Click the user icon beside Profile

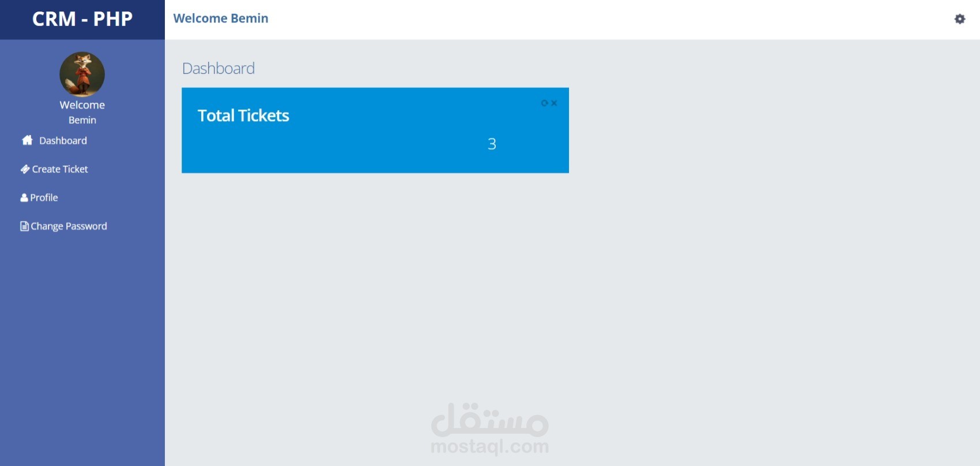(24, 198)
